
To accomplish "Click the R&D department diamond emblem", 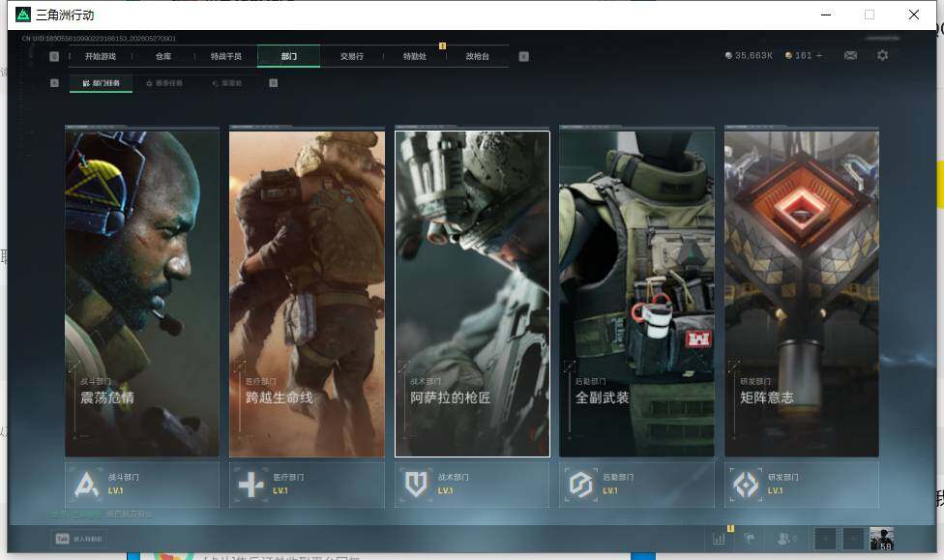I will [746, 485].
